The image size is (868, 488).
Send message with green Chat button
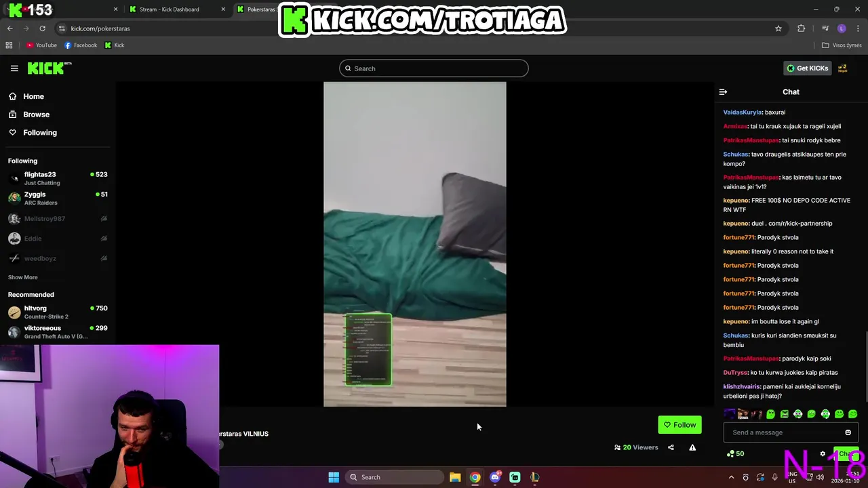click(845, 454)
